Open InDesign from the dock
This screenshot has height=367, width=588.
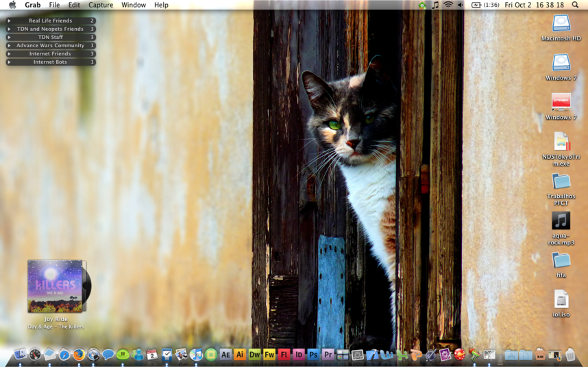coord(299,355)
